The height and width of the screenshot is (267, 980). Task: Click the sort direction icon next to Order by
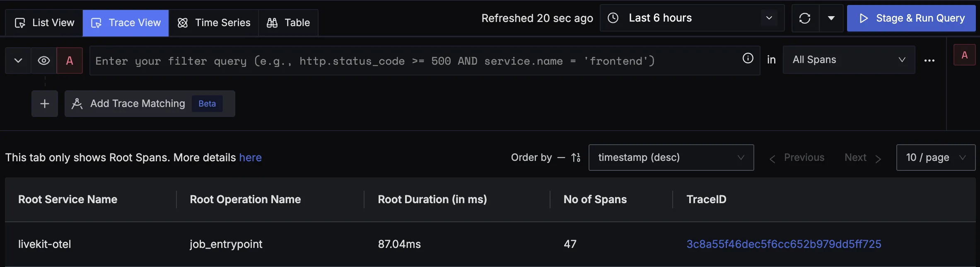point(575,158)
